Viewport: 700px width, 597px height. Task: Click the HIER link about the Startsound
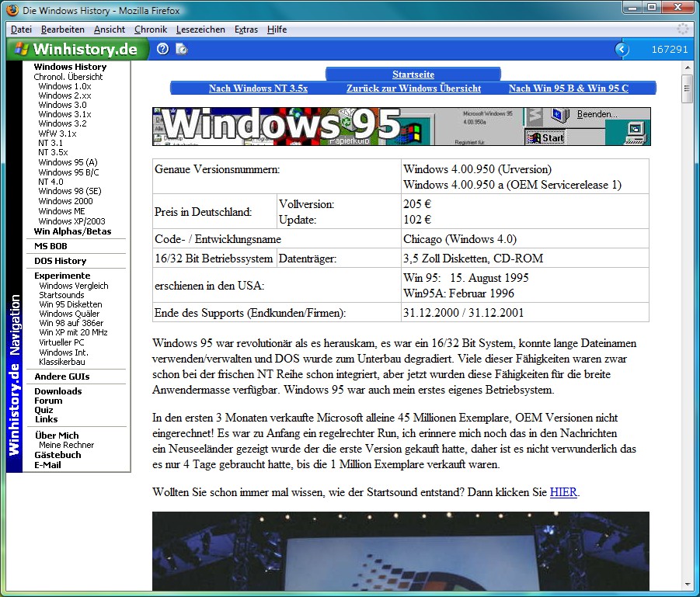tap(563, 492)
